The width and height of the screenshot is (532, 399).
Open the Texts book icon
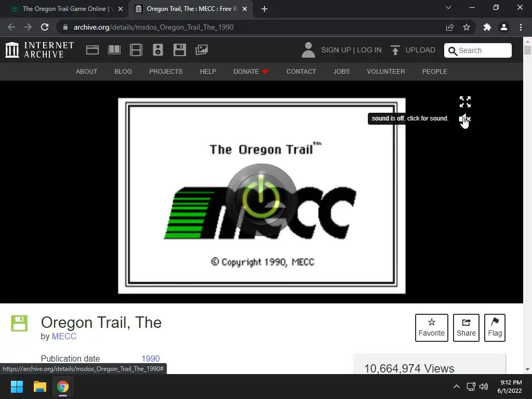click(114, 50)
